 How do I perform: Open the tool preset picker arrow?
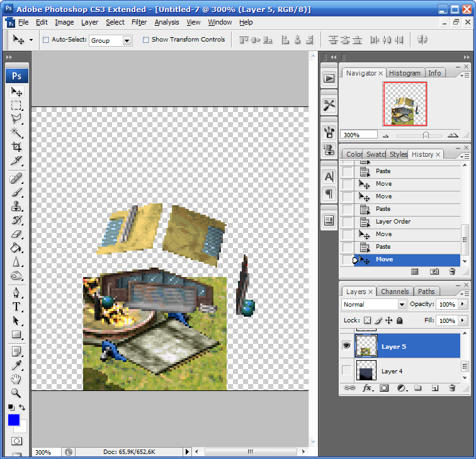pyautogui.click(x=31, y=40)
